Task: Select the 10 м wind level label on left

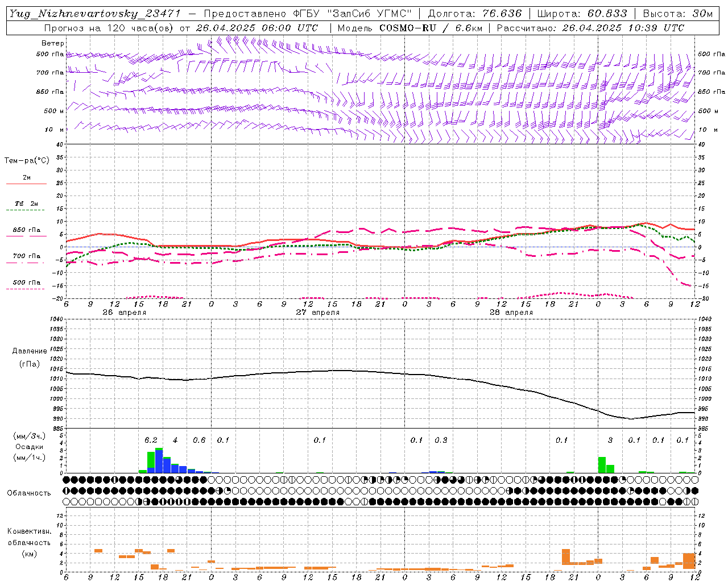Action: (x=54, y=130)
